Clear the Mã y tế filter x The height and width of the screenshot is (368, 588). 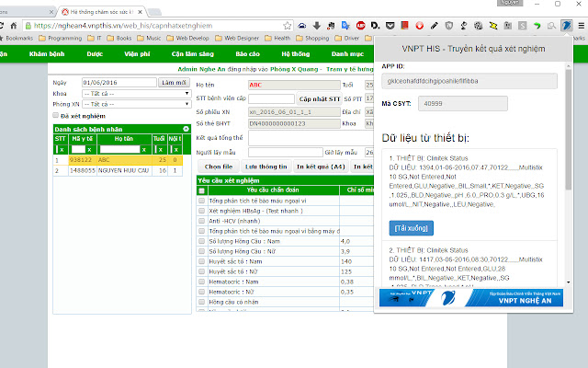pyautogui.click(x=90, y=149)
